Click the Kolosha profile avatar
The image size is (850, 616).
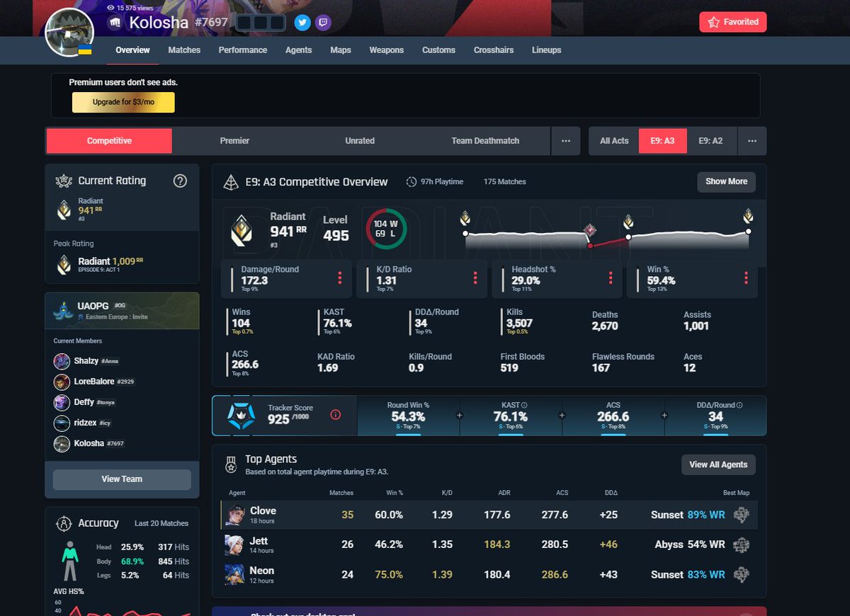[x=69, y=33]
